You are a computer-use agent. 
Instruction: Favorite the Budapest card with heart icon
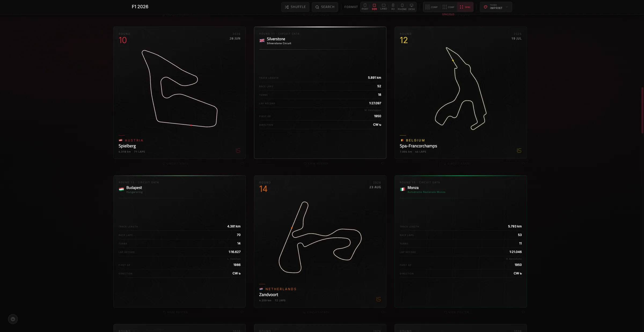(242, 312)
